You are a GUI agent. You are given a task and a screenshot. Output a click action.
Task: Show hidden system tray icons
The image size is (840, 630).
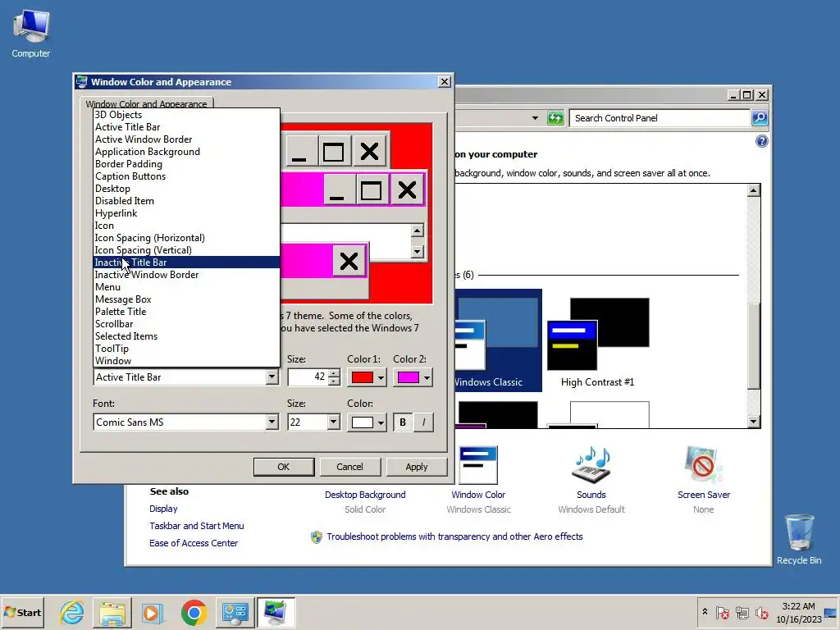click(x=705, y=612)
